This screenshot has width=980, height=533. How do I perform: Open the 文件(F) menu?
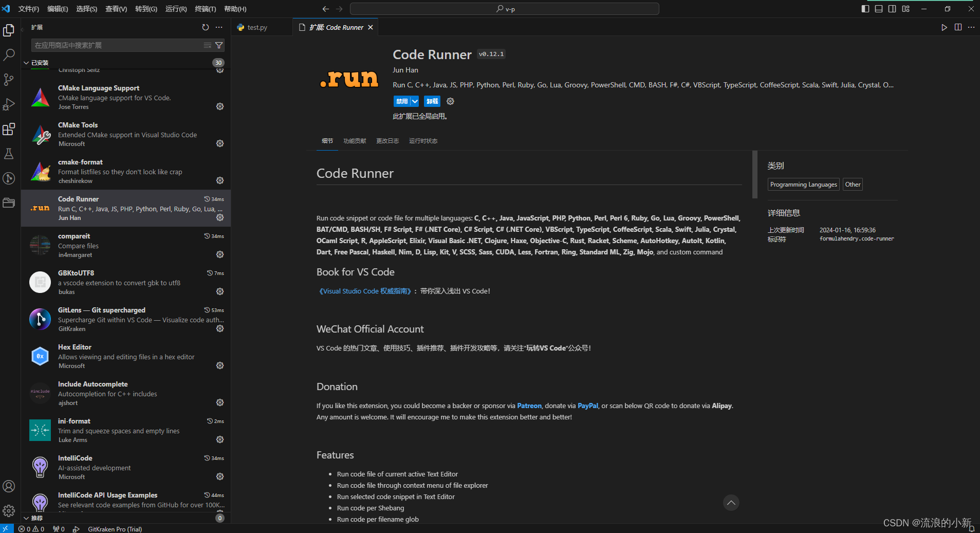point(29,9)
